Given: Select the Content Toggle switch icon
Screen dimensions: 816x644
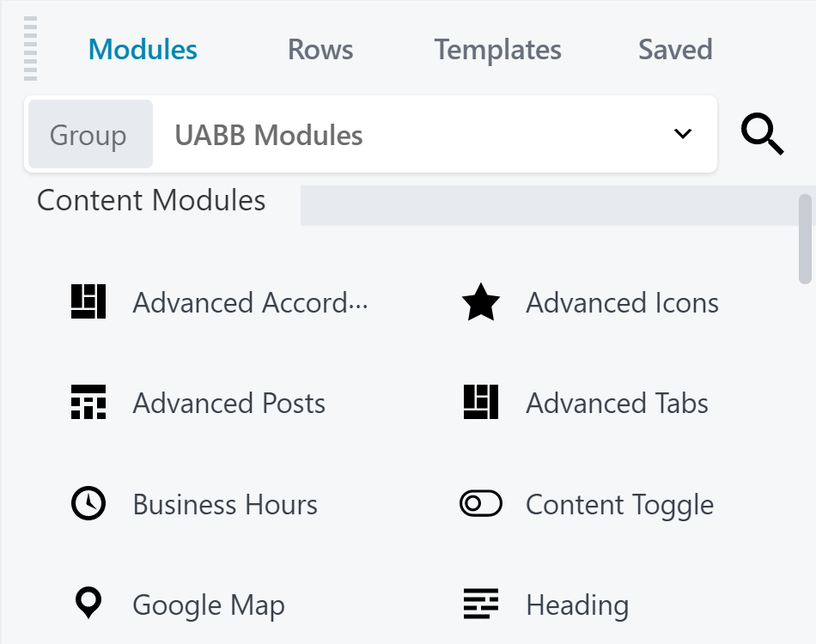Looking at the screenshot, I should (481, 503).
